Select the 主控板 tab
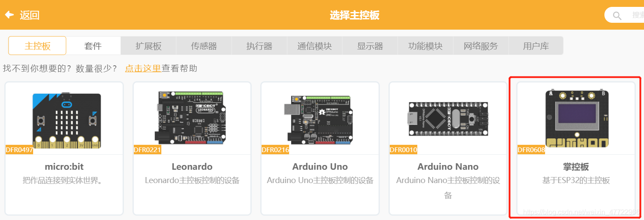 tap(37, 46)
